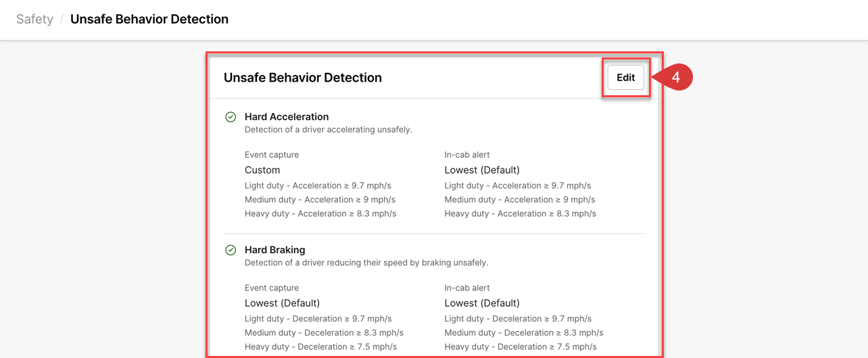The height and width of the screenshot is (358, 868).
Task: Click the Hard Braking description text
Action: tap(366, 263)
